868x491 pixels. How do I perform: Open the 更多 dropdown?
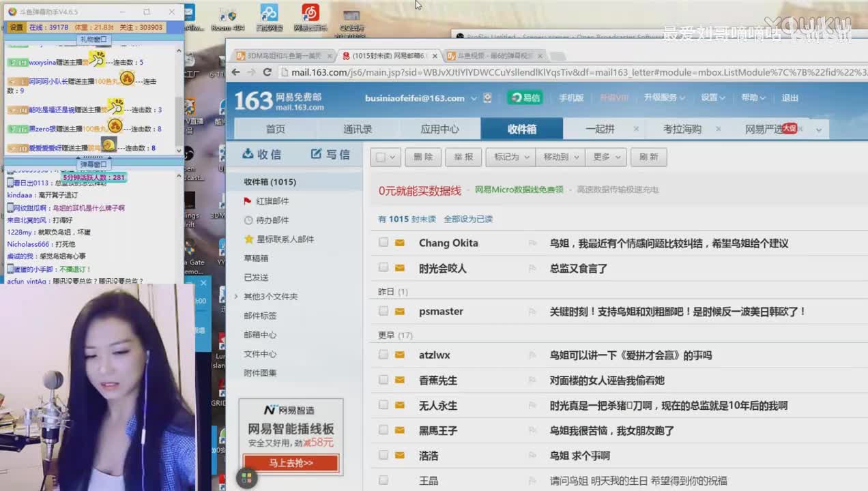606,158
